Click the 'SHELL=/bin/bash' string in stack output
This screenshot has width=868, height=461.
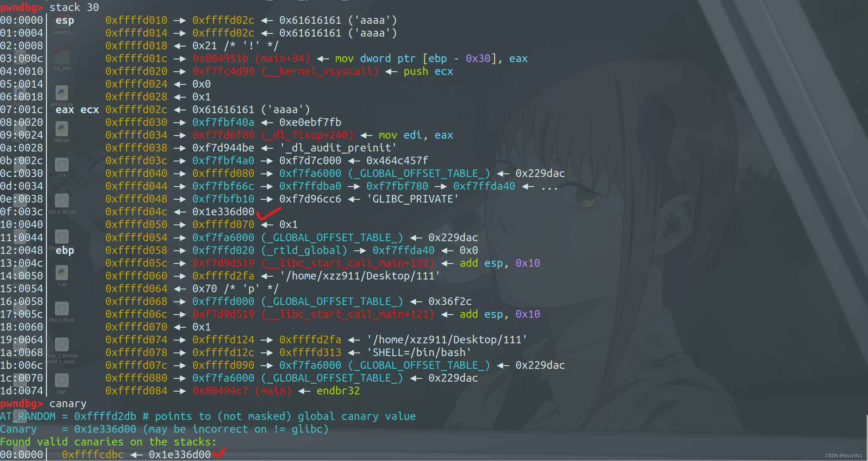418,352
